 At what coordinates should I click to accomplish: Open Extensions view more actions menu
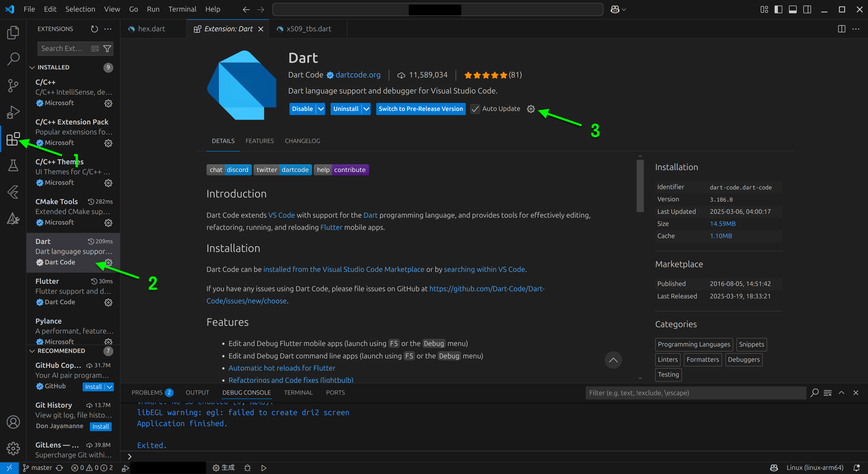(x=108, y=29)
